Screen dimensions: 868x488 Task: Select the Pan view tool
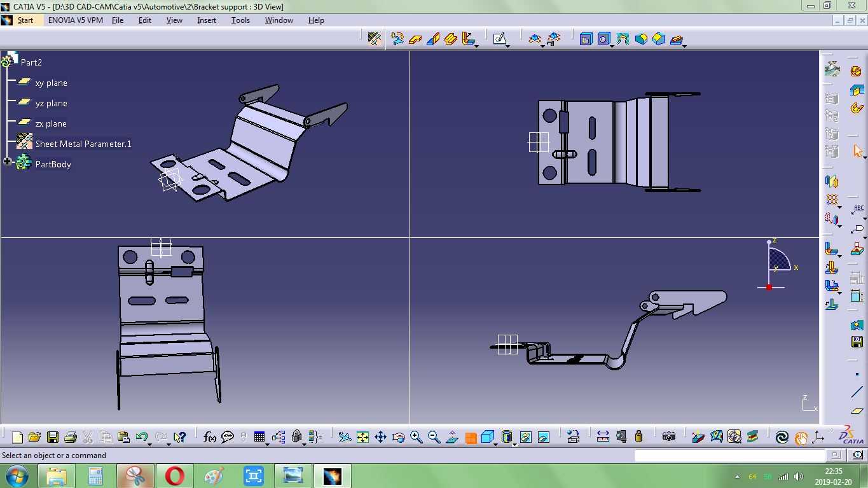380,437
